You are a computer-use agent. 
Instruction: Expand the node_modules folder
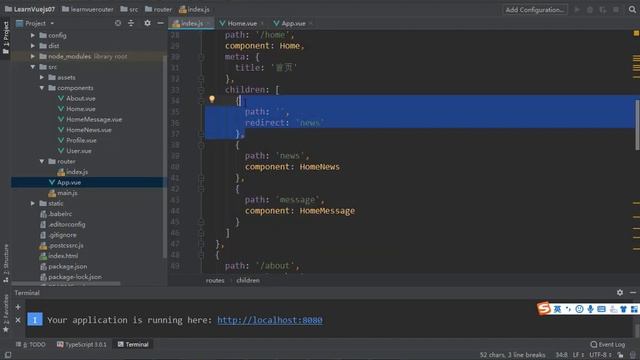click(33, 56)
